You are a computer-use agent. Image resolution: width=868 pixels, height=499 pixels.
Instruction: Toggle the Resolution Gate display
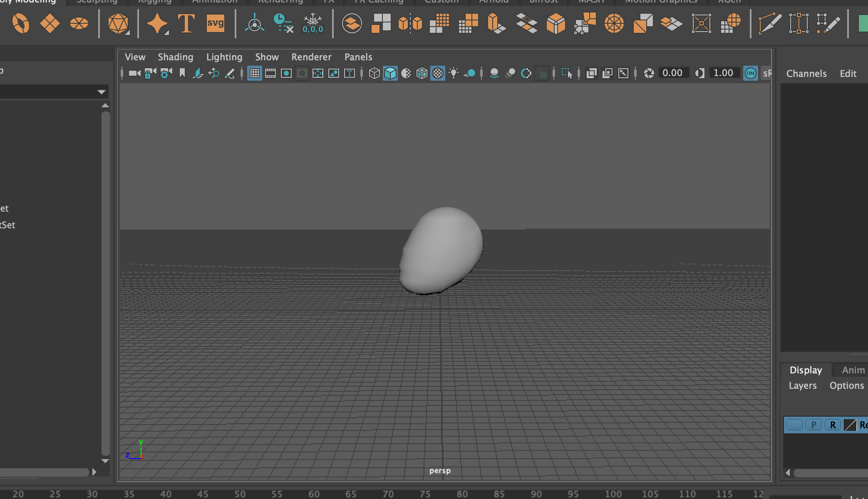pyautogui.click(x=286, y=73)
